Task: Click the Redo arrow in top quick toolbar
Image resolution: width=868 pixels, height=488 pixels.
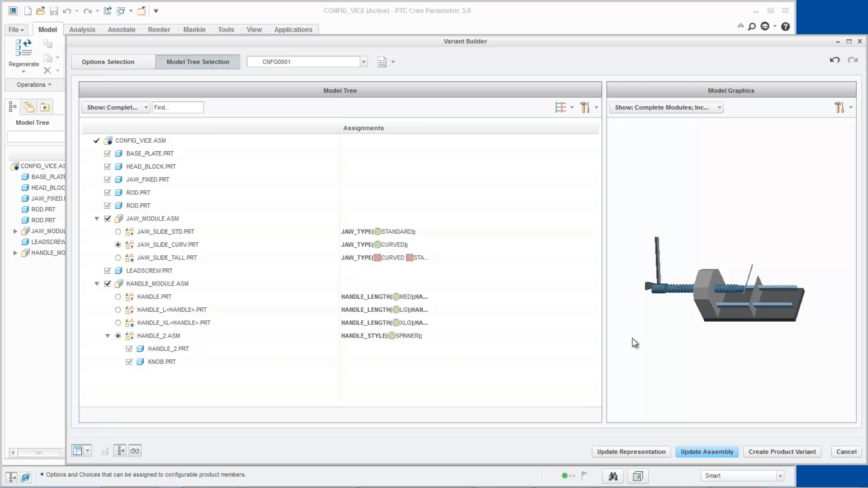Action: [x=88, y=11]
